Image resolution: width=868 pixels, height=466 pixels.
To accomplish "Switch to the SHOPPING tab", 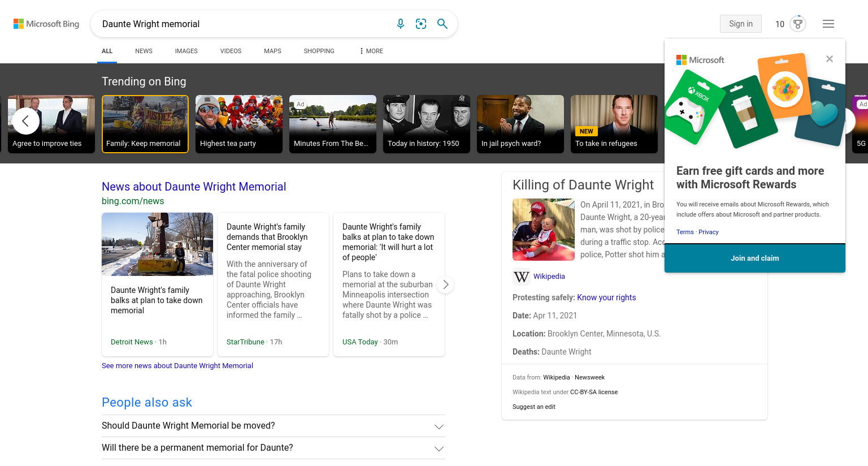I will click(x=319, y=51).
